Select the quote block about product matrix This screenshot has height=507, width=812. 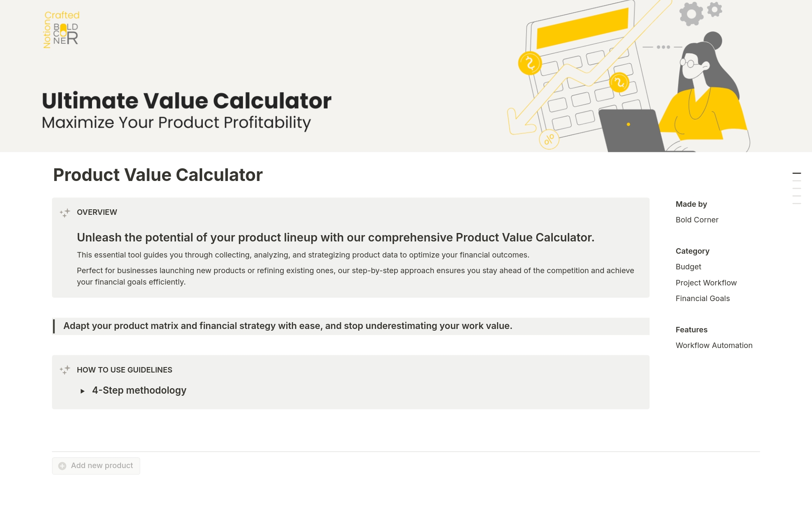[288, 326]
